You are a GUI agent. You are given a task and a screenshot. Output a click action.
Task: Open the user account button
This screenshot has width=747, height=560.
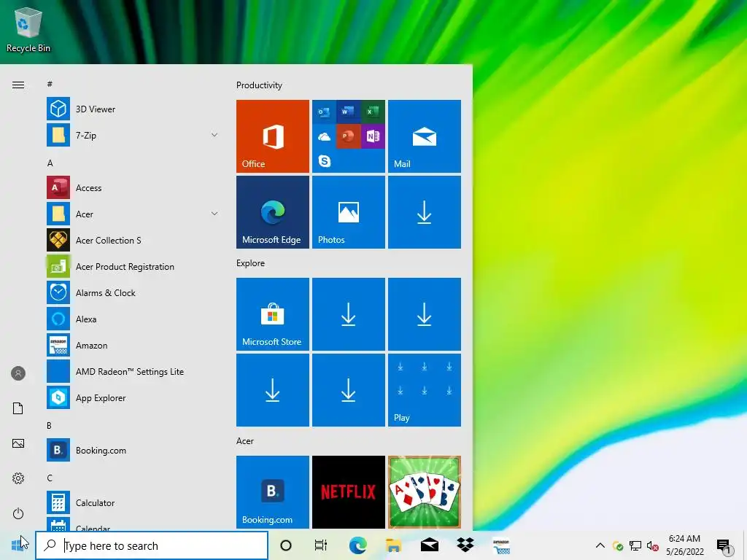coord(18,373)
